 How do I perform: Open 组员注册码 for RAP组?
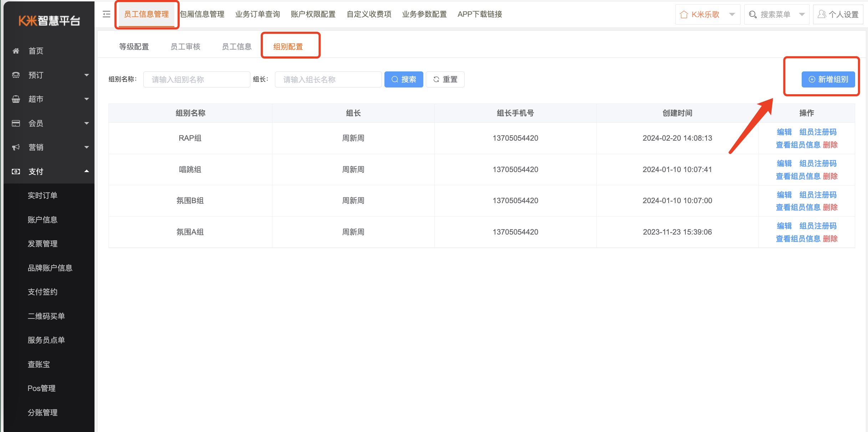[818, 132]
